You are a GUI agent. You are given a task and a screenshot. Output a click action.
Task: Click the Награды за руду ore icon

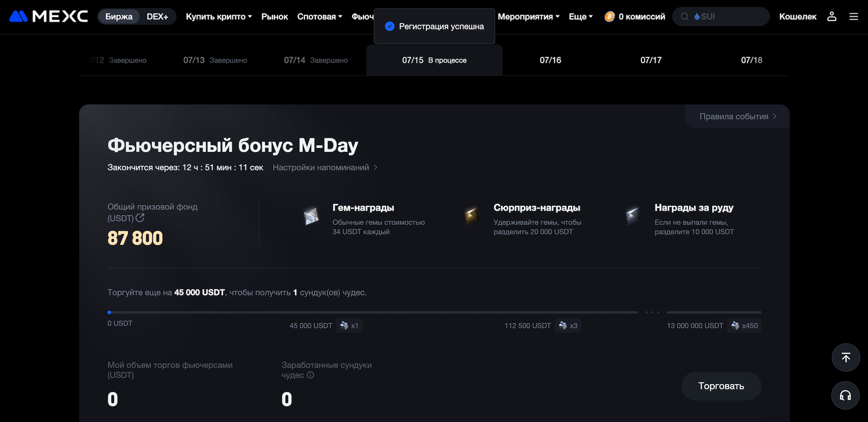[x=633, y=215]
